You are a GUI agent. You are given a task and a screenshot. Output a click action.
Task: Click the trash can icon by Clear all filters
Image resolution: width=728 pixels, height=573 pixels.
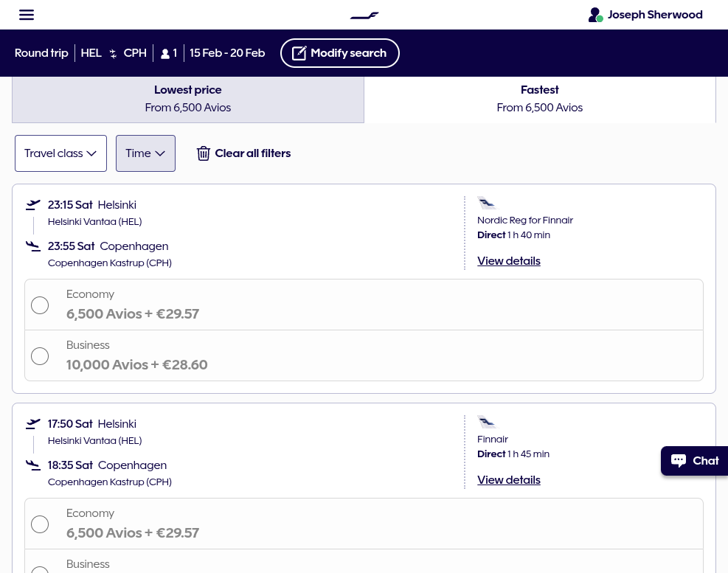tap(204, 153)
